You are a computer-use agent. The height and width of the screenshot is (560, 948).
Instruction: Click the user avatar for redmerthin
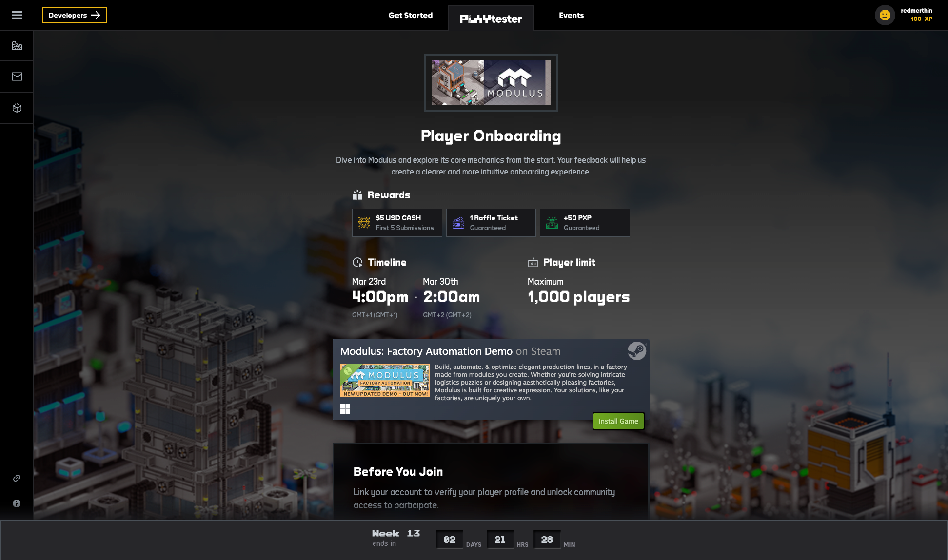point(885,15)
